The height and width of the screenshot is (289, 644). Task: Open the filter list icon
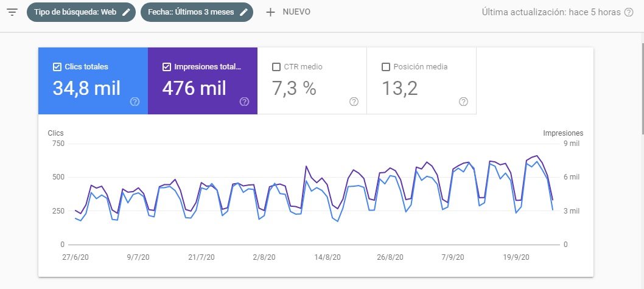[12, 12]
